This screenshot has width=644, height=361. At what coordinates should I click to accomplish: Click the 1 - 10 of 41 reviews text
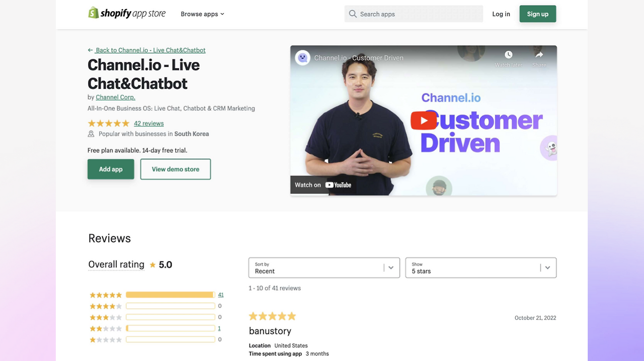tap(275, 288)
